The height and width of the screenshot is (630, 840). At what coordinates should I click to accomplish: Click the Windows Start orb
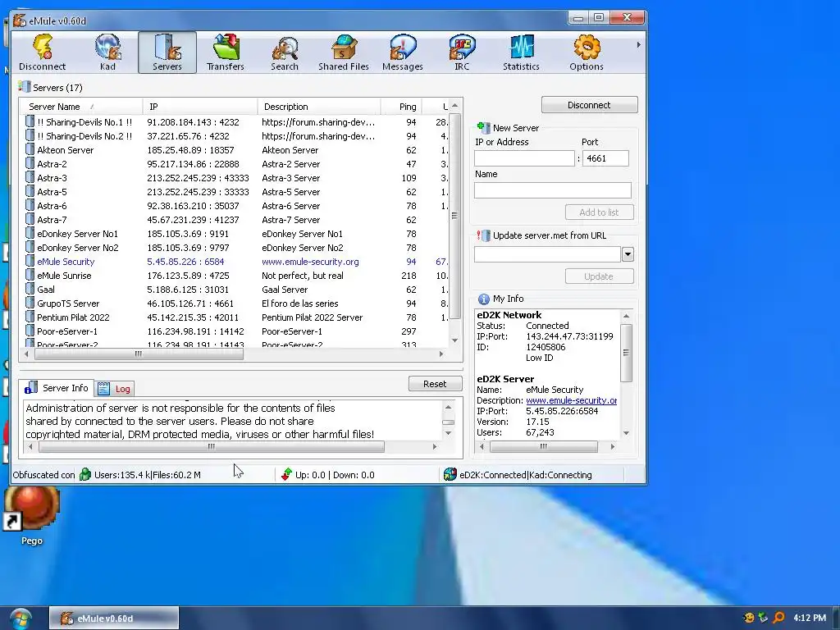pos(21,619)
